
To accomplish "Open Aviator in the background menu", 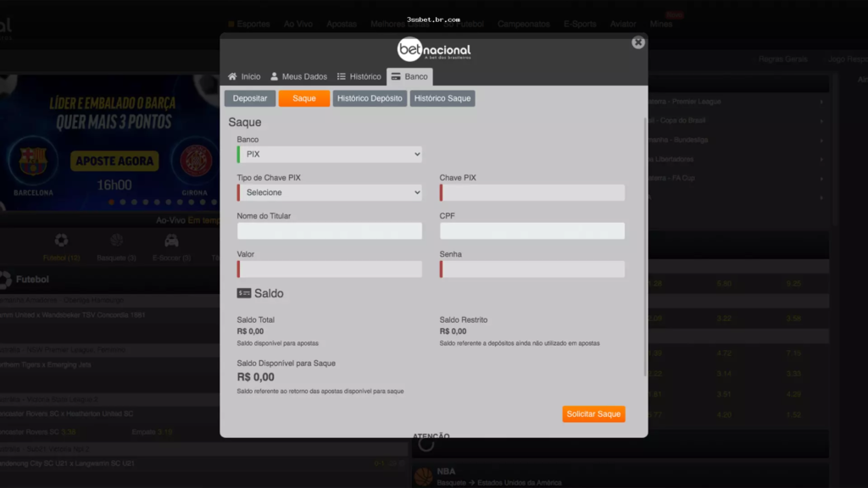I will click(623, 25).
